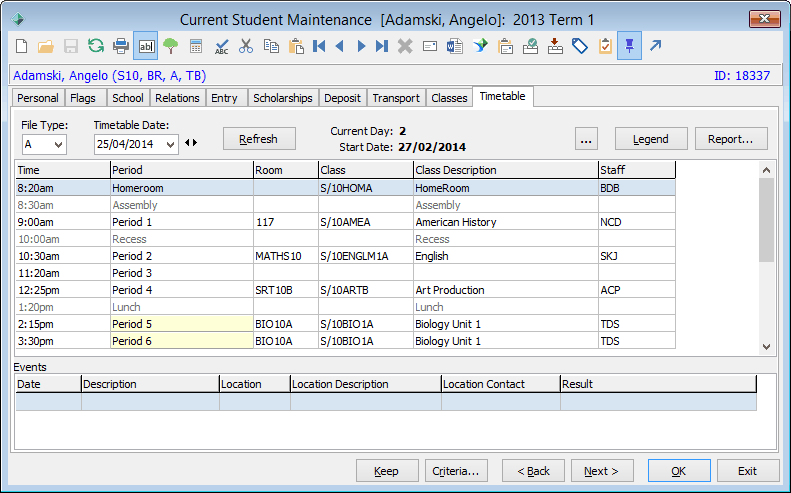Click the blue tag toolbar icon

(x=580, y=46)
